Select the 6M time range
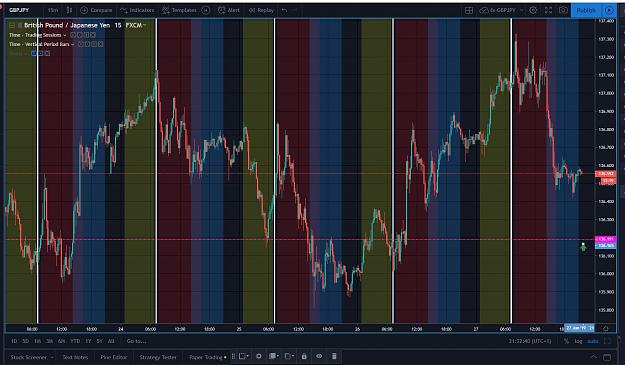625x365 pixels. (x=61, y=341)
